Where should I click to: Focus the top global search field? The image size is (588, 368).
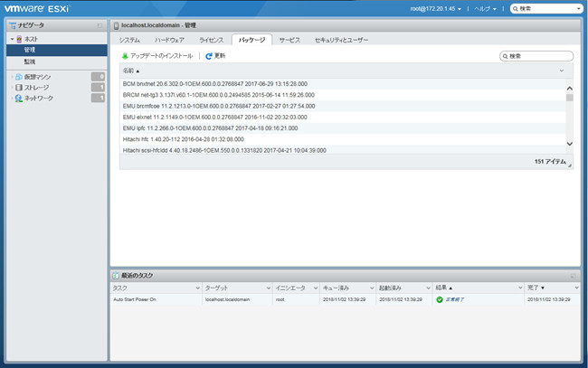coord(546,9)
